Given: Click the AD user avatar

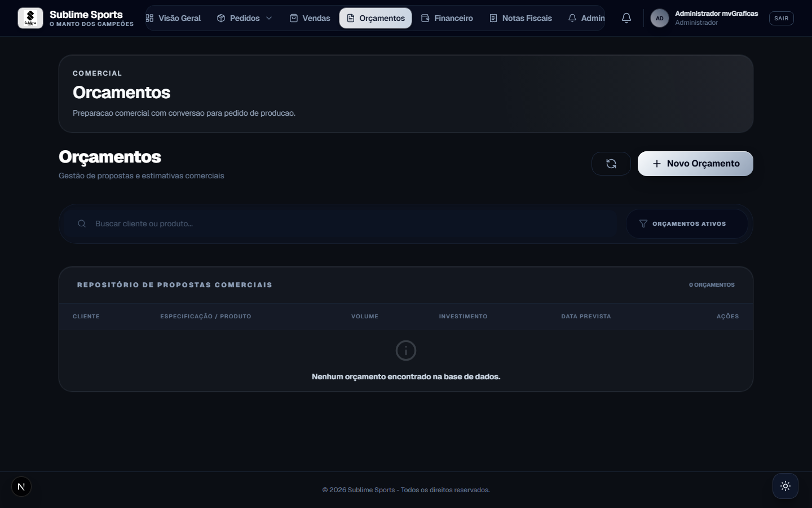Looking at the screenshot, I should pos(660,18).
